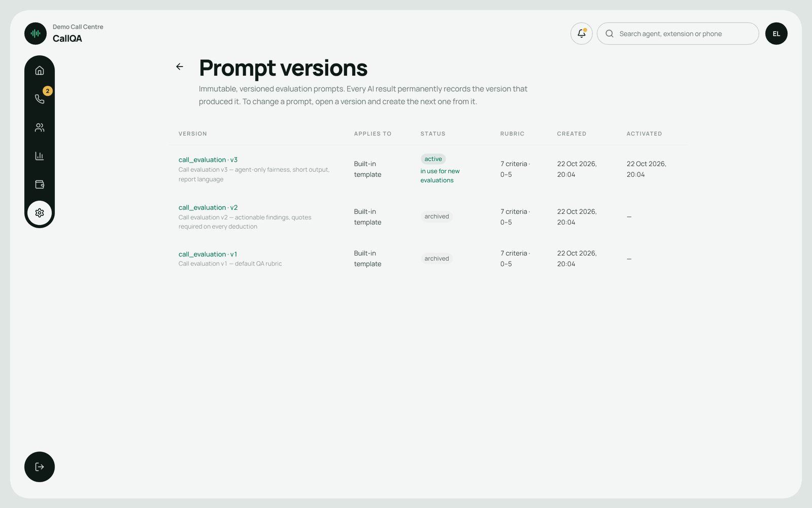Screen dimensions: 812x508
Task: Click the CallQA app name
Action: (x=67, y=39)
